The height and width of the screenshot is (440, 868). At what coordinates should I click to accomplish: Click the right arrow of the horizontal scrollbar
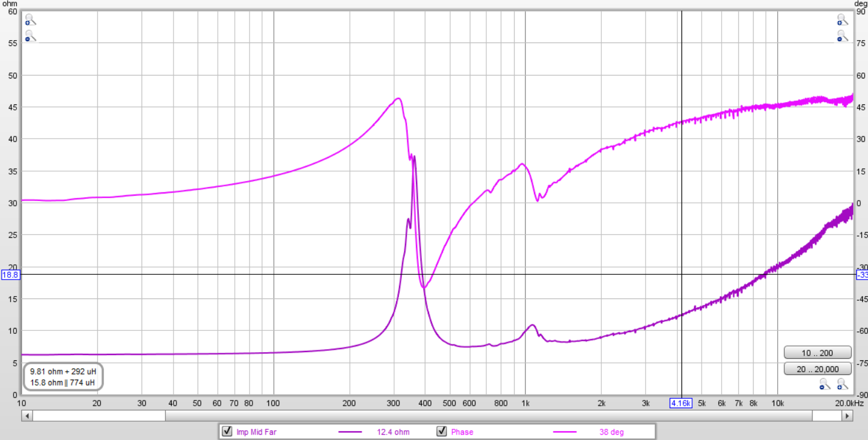tap(848, 416)
